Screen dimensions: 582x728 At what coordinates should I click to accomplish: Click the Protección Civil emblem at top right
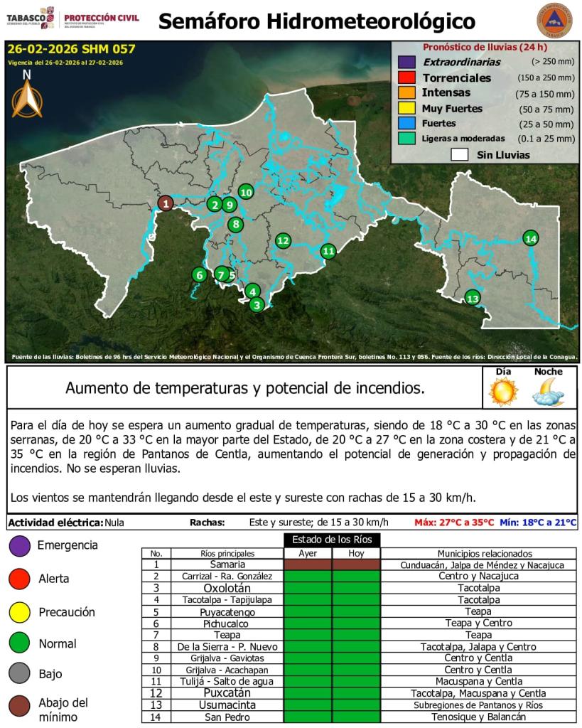tap(554, 21)
